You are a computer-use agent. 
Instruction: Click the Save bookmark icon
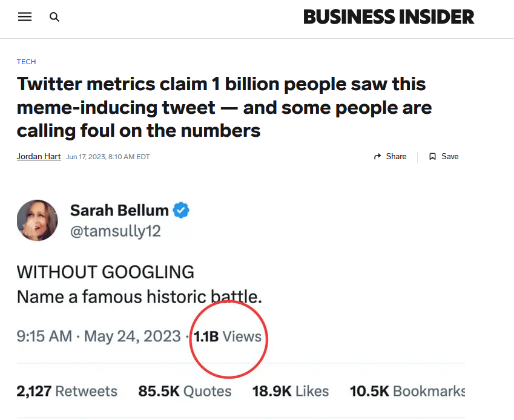point(432,157)
